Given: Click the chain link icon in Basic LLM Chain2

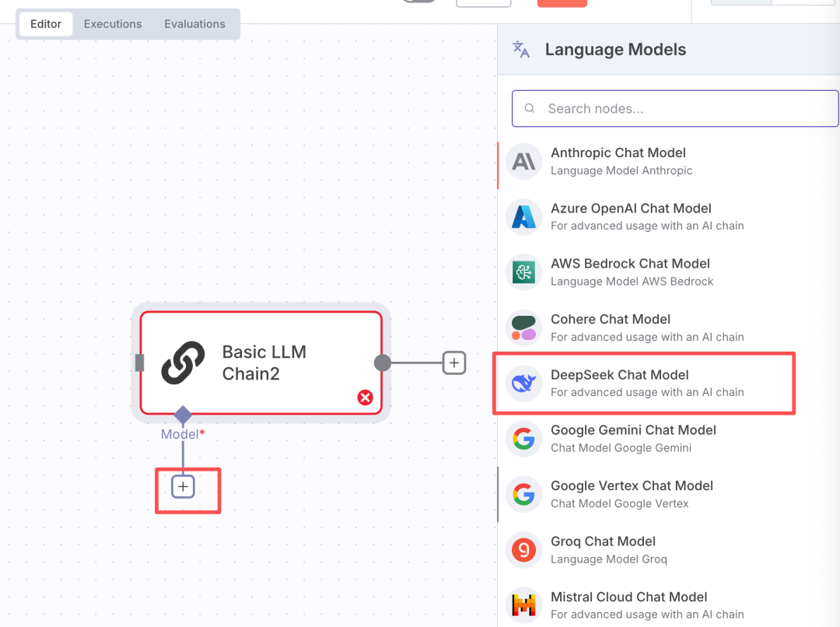Looking at the screenshot, I should tap(183, 363).
